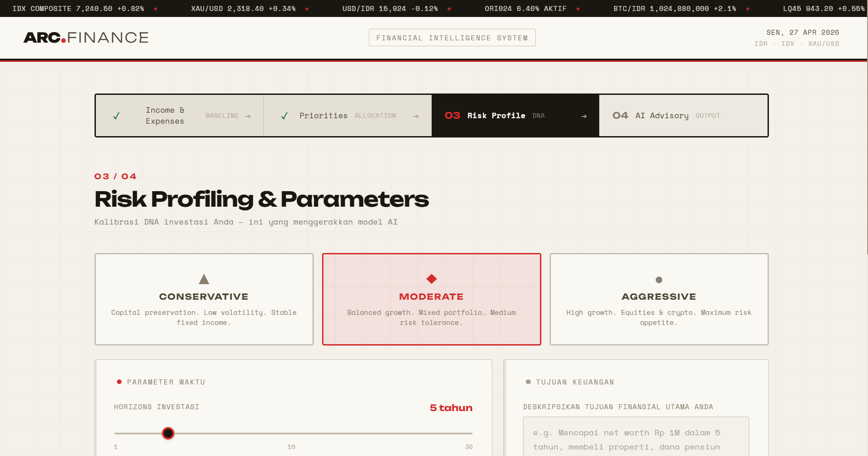
Task: Click the BTC/IDR ticker in top bar
Action: tap(674, 8)
